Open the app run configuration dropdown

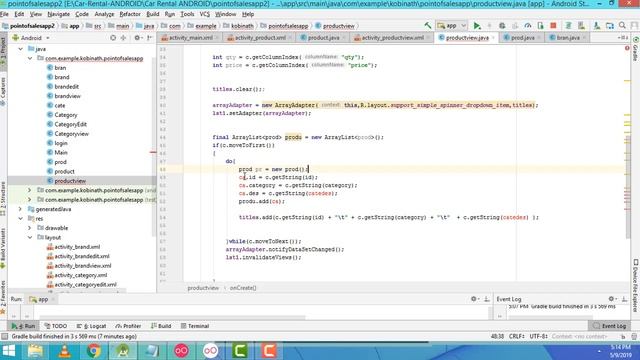[451, 26]
